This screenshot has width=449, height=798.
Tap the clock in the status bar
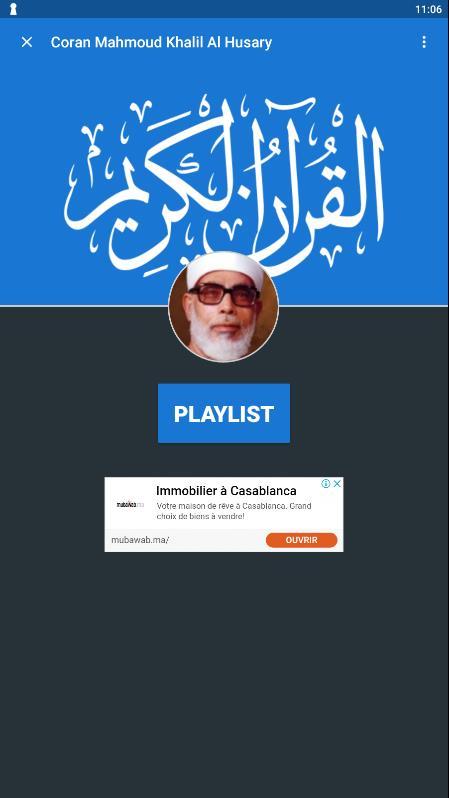(x=428, y=9)
